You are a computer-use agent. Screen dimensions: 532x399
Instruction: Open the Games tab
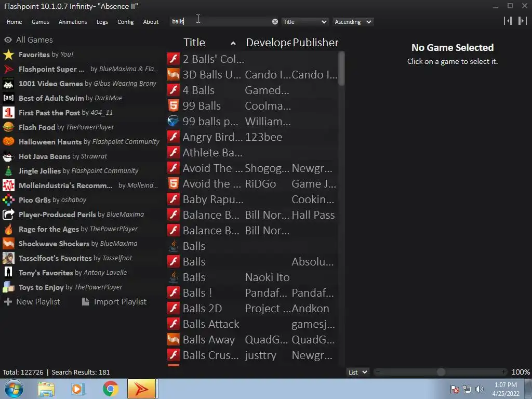click(40, 22)
